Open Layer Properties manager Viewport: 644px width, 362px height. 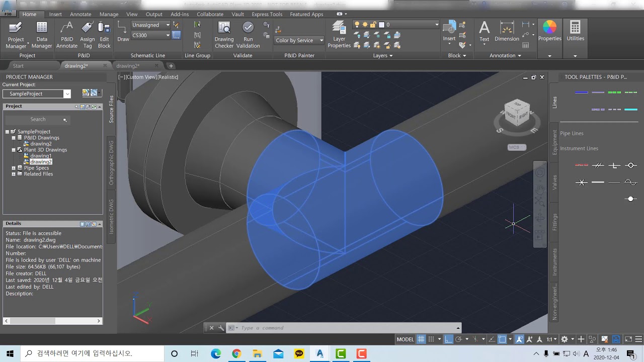[339, 35]
